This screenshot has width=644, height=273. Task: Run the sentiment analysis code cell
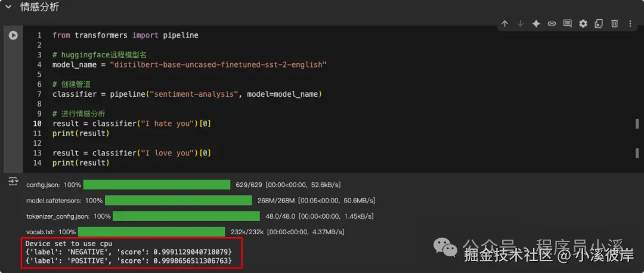point(13,35)
